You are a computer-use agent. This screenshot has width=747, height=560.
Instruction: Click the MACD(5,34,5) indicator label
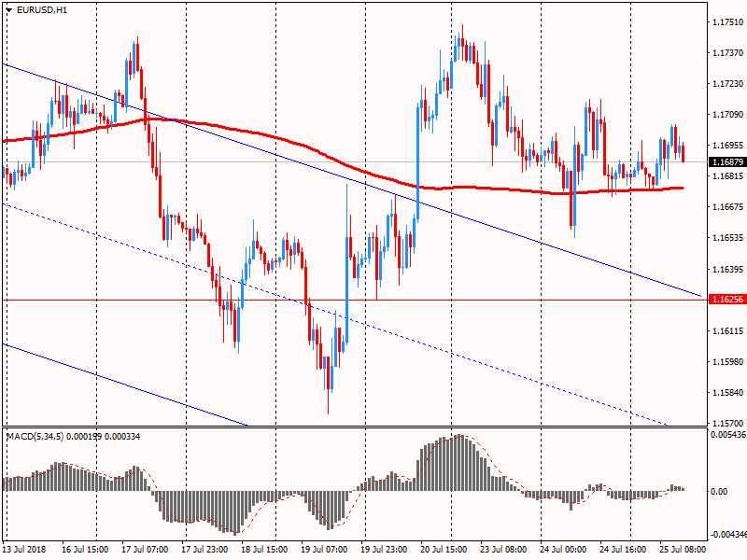[x=35, y=436]
